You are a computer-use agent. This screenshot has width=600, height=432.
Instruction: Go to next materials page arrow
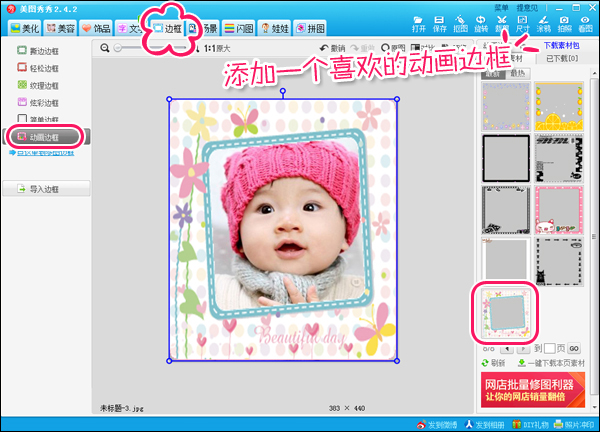tap(523, 349)
